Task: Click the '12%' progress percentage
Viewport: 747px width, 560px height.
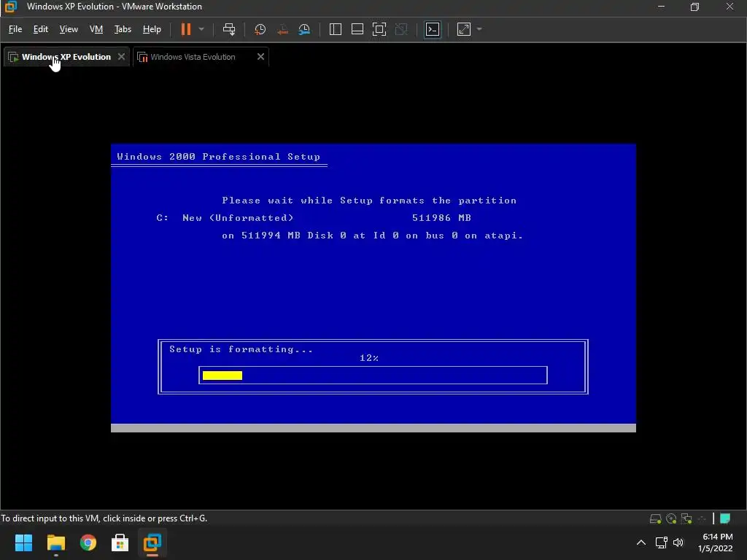Action: (369, 358)
